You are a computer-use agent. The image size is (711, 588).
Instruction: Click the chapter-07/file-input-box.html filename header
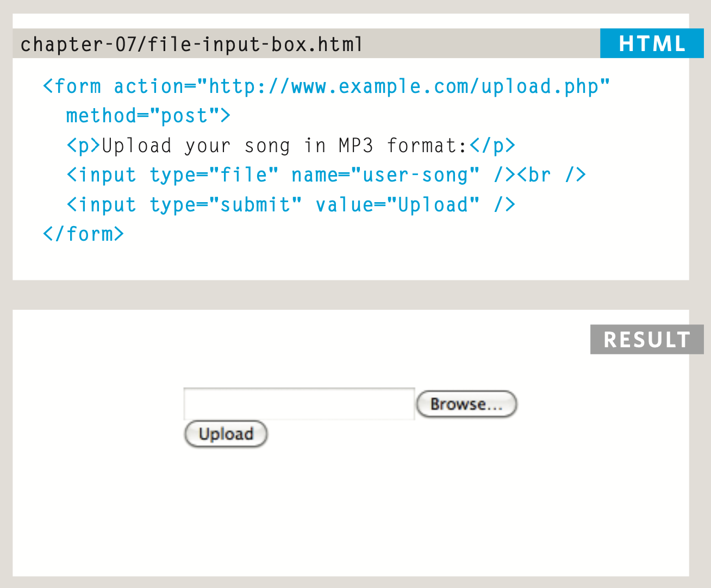click(191, 44)
